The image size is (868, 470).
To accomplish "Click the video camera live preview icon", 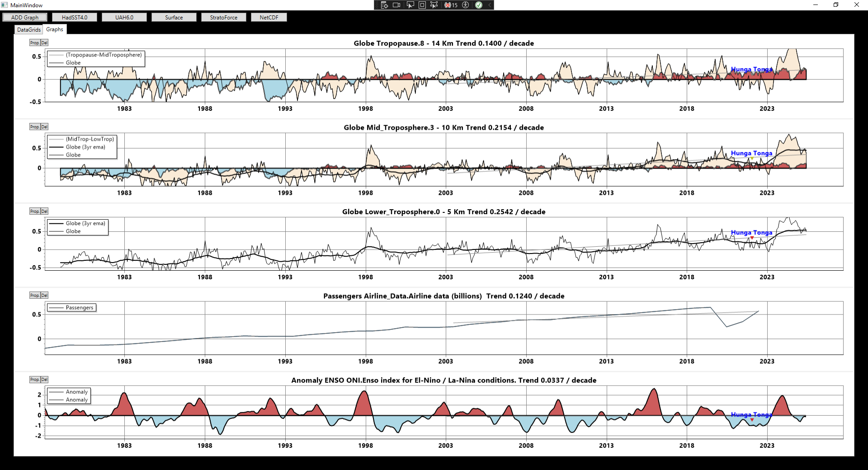I will point(396,5).
